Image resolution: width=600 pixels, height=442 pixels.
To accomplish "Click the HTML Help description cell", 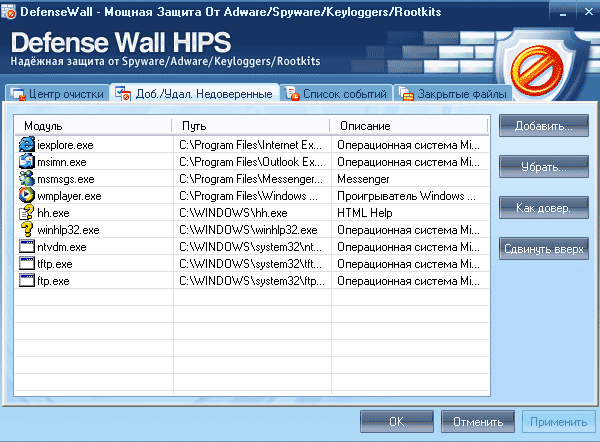I will click(365, 213).
